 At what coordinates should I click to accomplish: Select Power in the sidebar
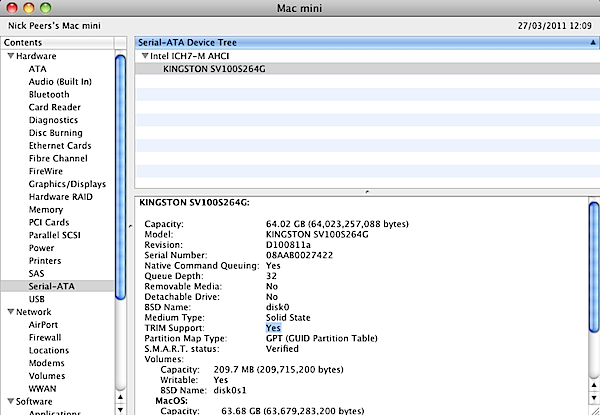pos(41,248)
